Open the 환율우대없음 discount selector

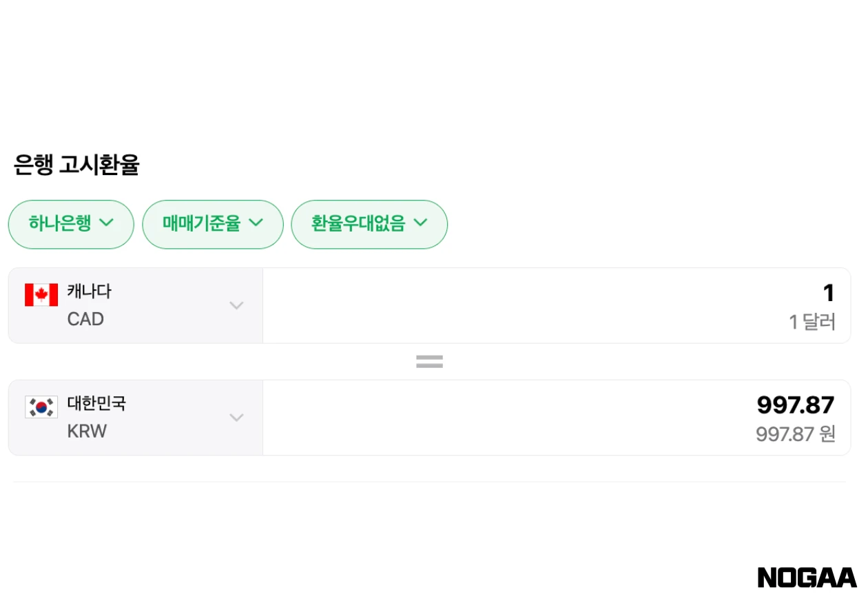click(x=369, y=224)
